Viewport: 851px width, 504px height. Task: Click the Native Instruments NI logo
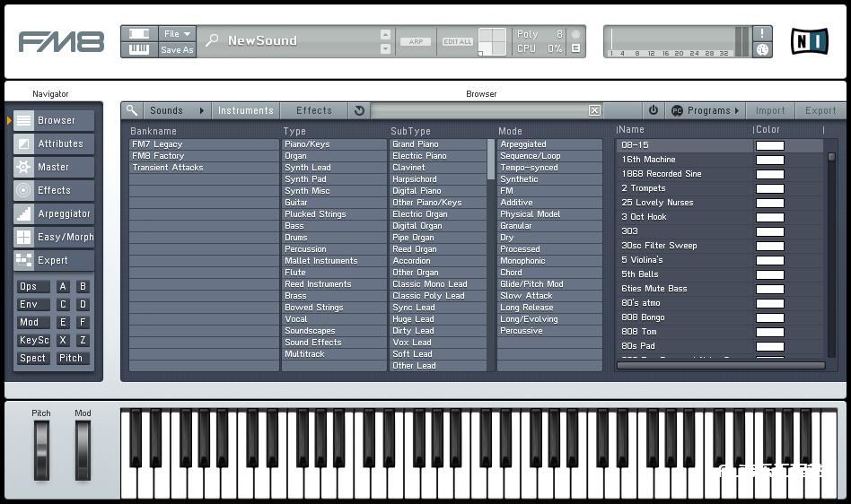(x=809, y=41)
